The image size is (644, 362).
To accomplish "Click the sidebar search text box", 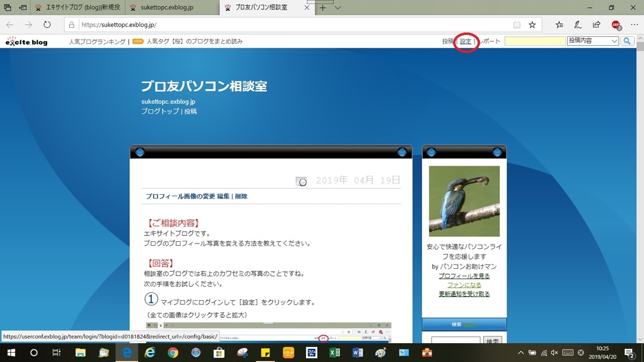I will (455, 341).
